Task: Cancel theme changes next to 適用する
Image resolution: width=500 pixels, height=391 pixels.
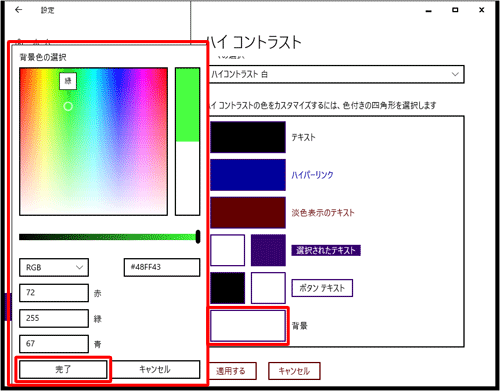Action: (294, 371)
